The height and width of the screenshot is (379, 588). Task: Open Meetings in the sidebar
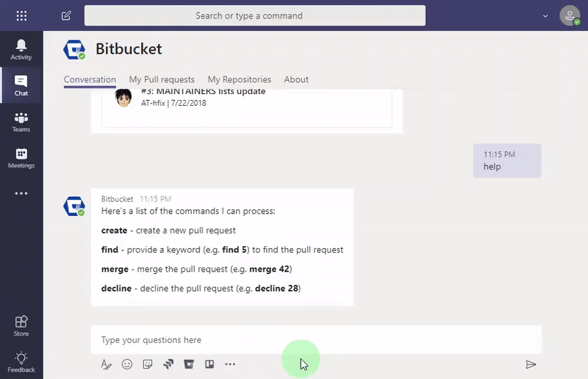[21, 158]
